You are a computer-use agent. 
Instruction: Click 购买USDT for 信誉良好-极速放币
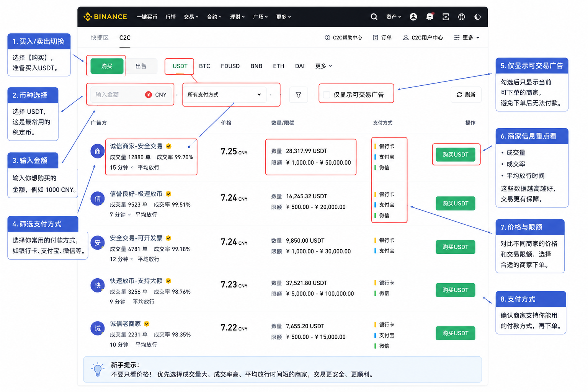[x=456, y=203]
